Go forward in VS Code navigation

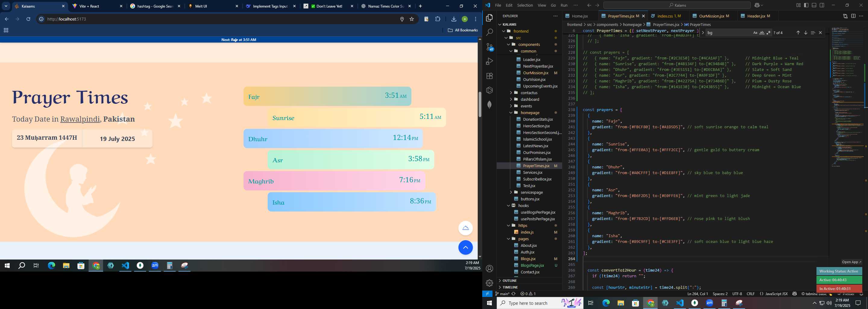[x=597, y=5]
